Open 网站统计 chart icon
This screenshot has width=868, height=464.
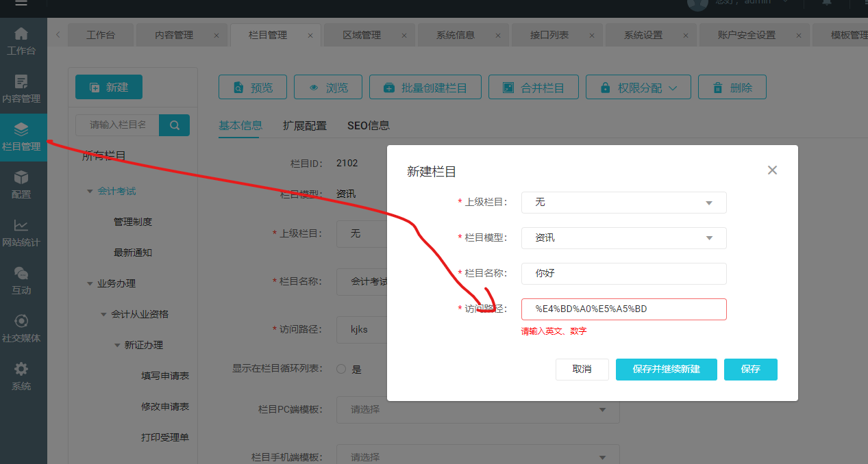(21, 225)
